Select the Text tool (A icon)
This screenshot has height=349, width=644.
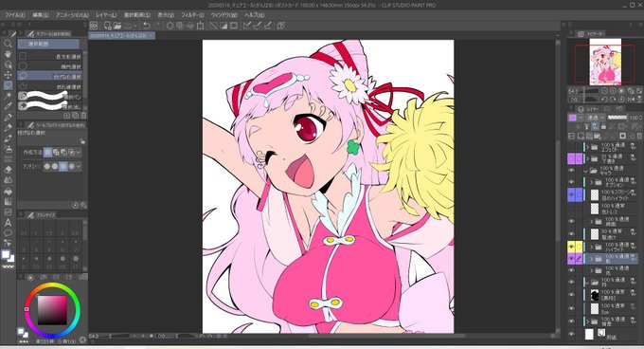point(8,223)
